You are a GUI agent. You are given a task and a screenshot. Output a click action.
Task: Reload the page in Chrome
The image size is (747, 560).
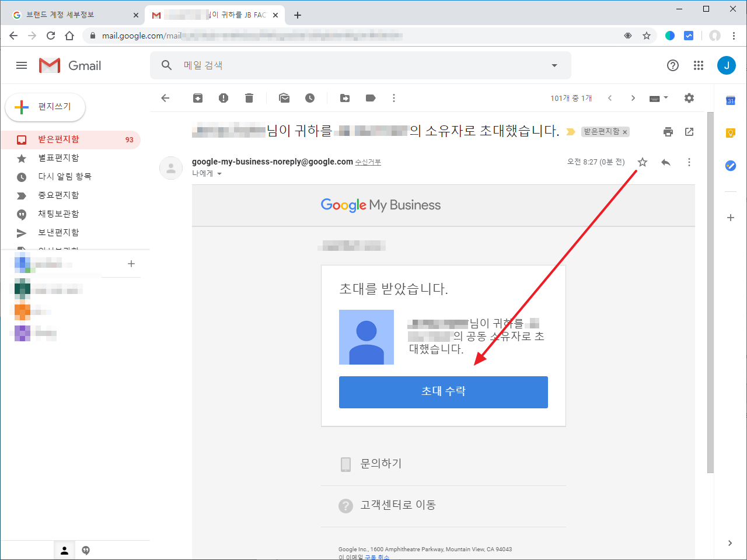tap(51, 36)
